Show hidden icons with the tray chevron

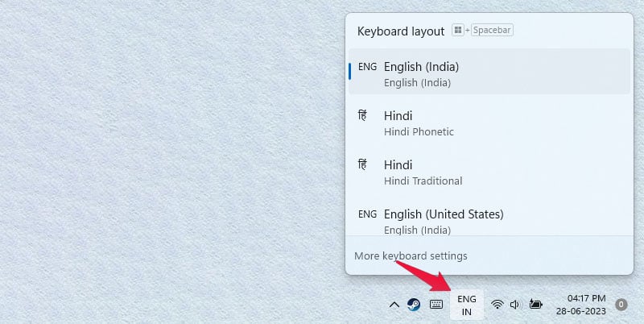click(x=394, y=305)
